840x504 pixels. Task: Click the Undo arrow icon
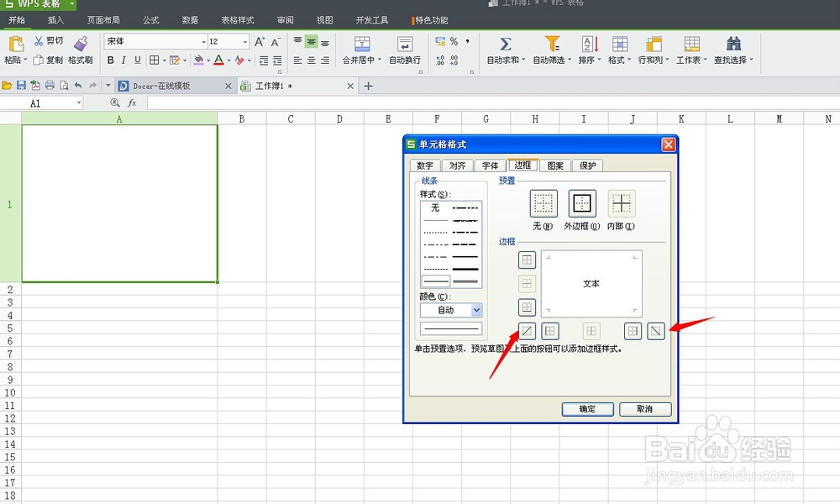(x=78, y=85)
